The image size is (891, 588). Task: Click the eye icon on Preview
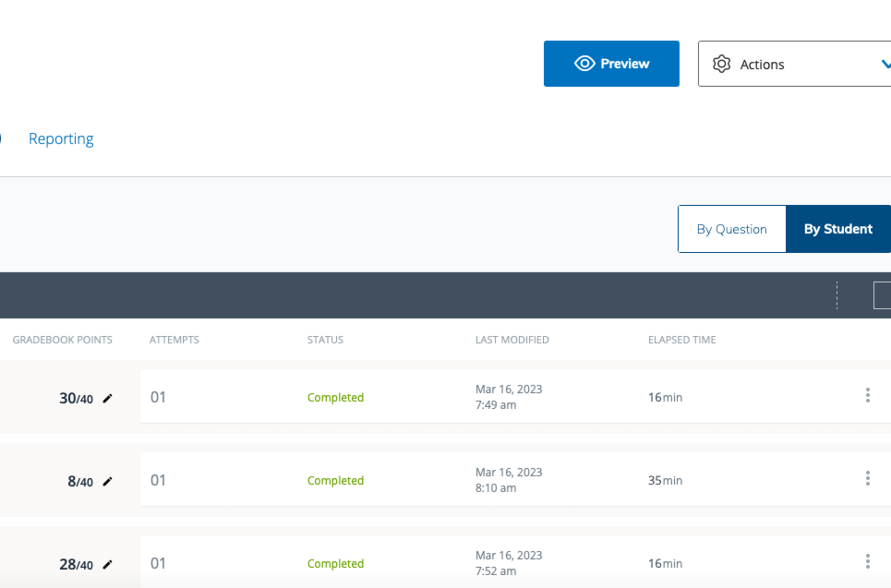(584, 63)
